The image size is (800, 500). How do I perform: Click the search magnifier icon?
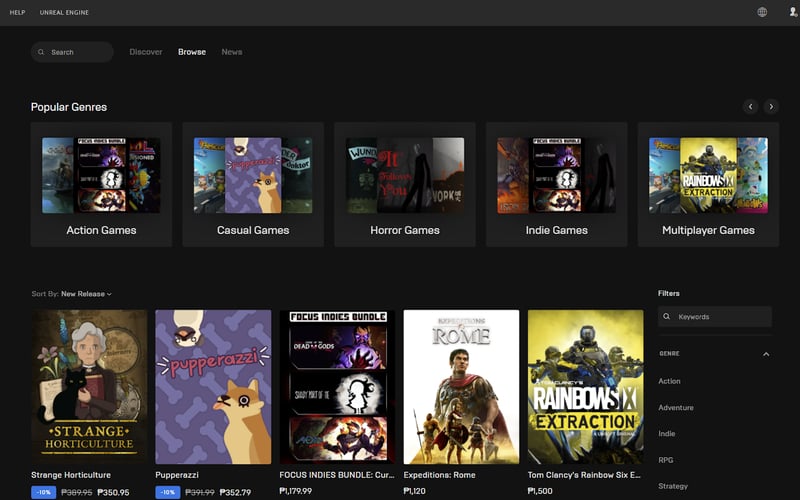point(41,52)
